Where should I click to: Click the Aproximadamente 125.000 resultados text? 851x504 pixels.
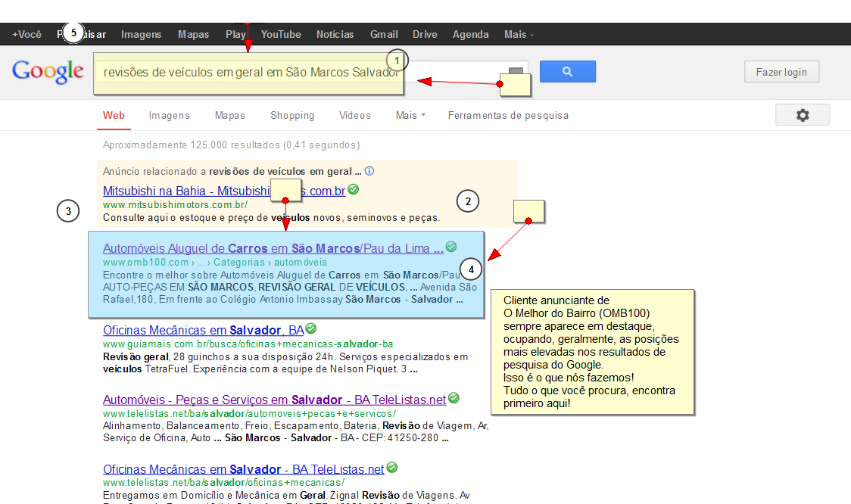[231, 145]
